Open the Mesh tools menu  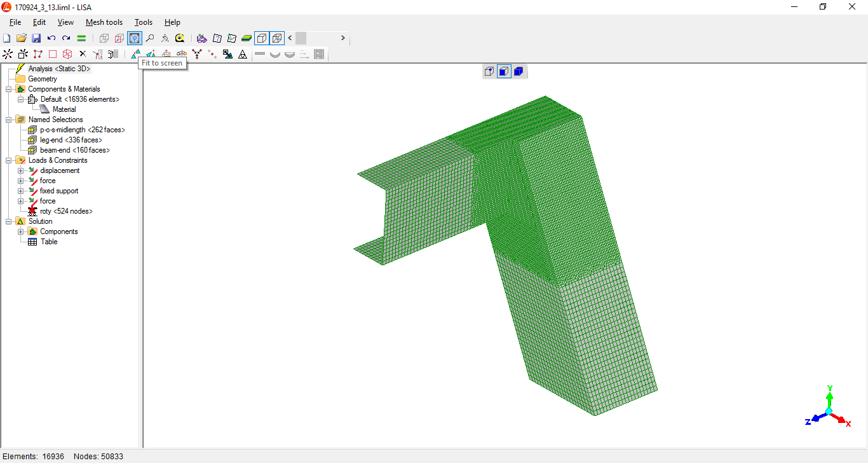pyautogui.click(x=104, y=22)
